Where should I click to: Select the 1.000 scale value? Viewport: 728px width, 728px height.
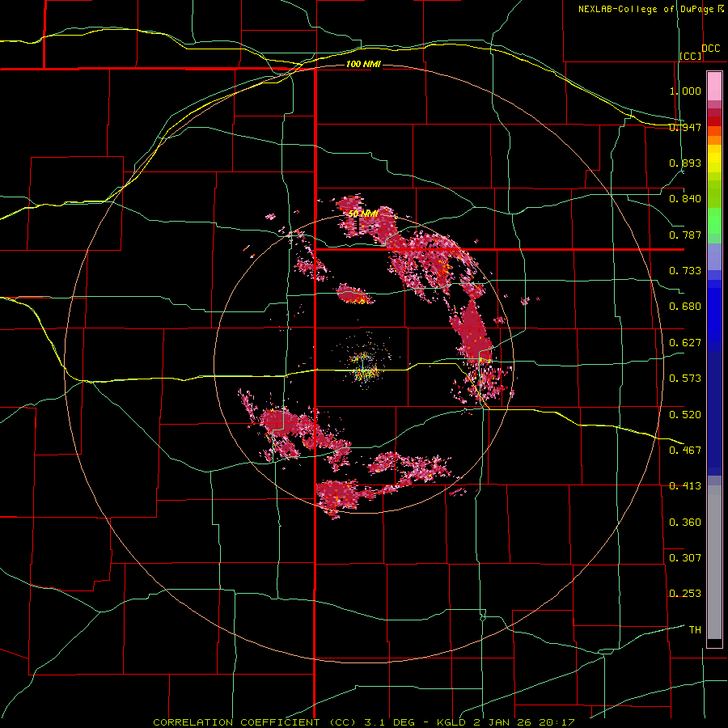pyautogui.click(x=685, y=91)
